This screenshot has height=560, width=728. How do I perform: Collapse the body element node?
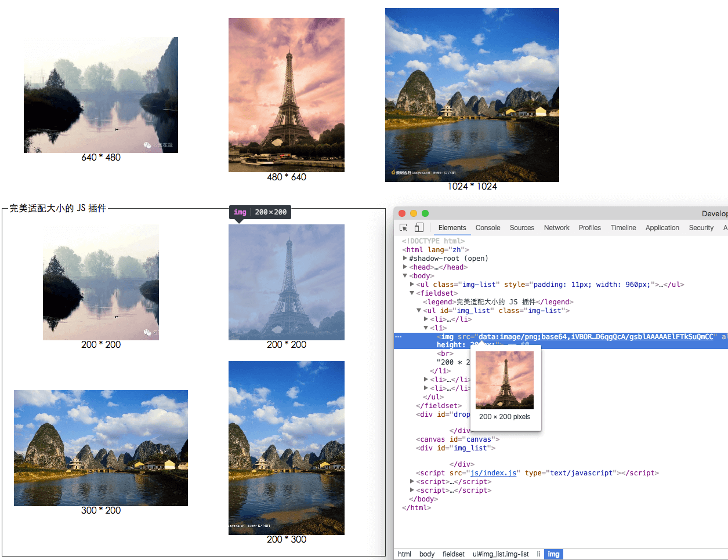405,275
